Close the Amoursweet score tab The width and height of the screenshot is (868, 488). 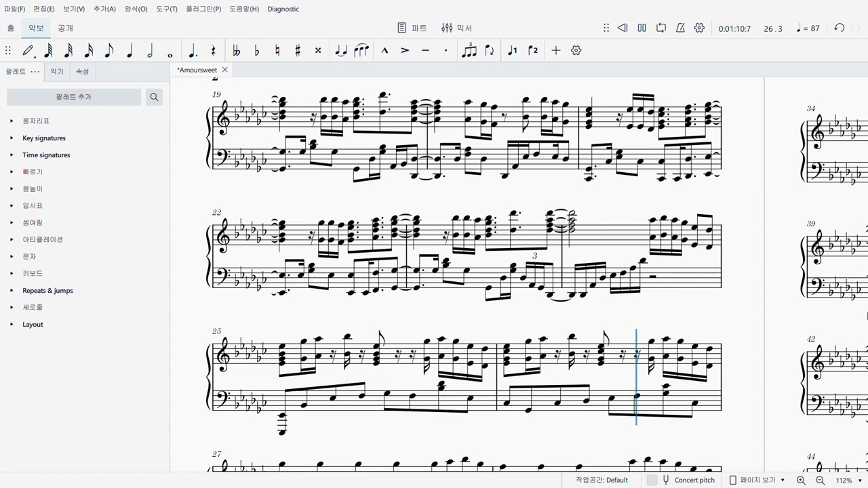[x=225, y=70]
